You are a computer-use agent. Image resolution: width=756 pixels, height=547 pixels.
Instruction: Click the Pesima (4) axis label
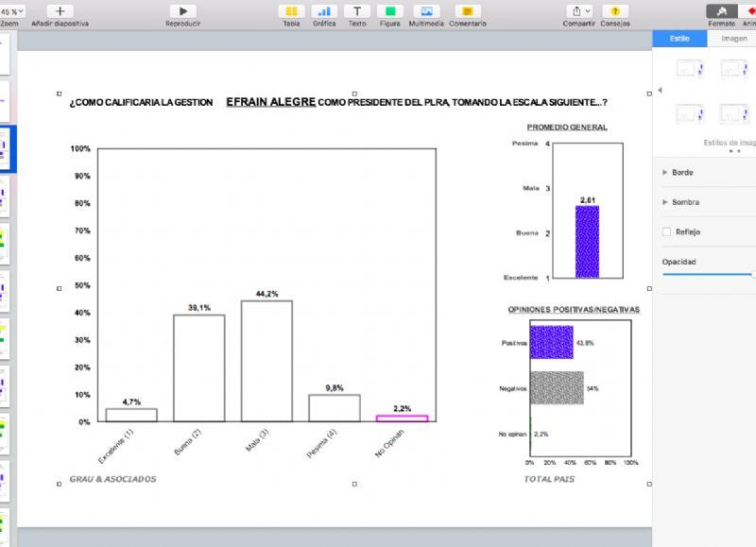pyautogui.click(x=321, y=443)
